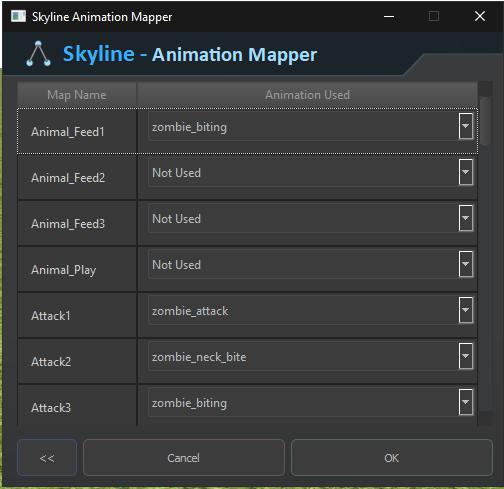Click the Cancel button
The image size is (504, 489).
184,458
